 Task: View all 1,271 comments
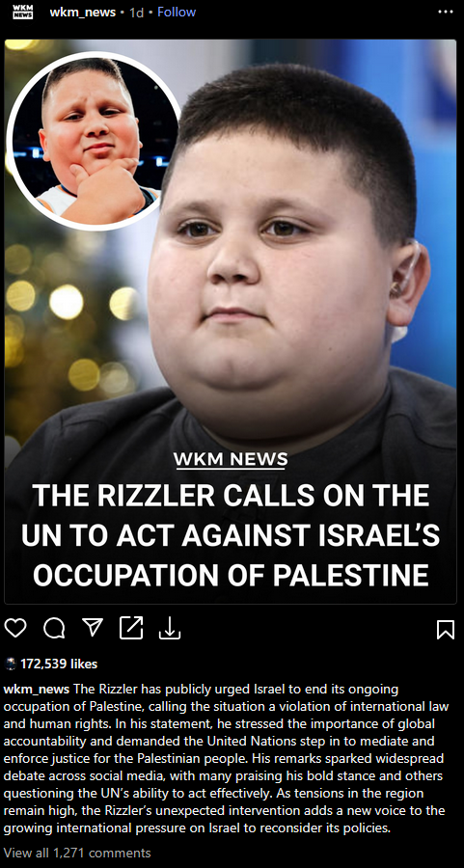(77, 853)
